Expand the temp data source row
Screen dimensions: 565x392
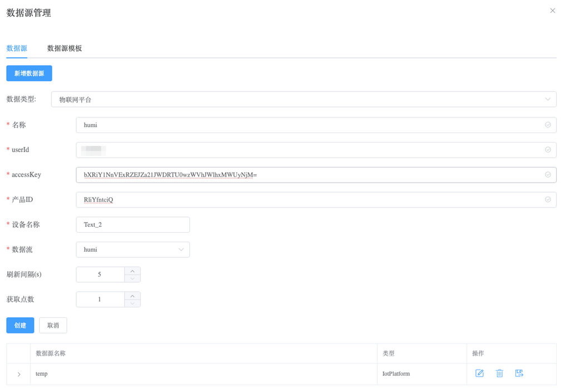pos(19,374)
